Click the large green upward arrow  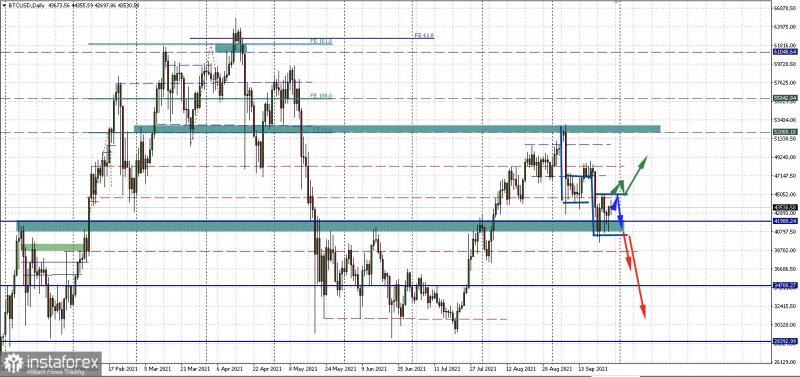636,175
